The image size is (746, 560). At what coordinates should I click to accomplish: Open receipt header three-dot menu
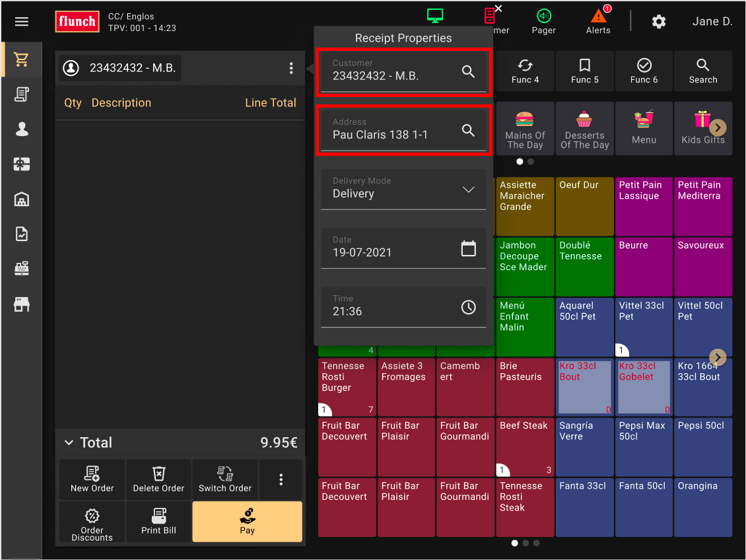pos(291,68)
